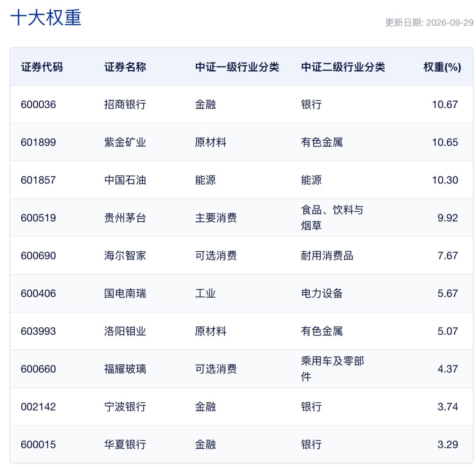This screenshot has width=476, height=467.
Task: Click weight value 9.92
Action: click(447, 218)
